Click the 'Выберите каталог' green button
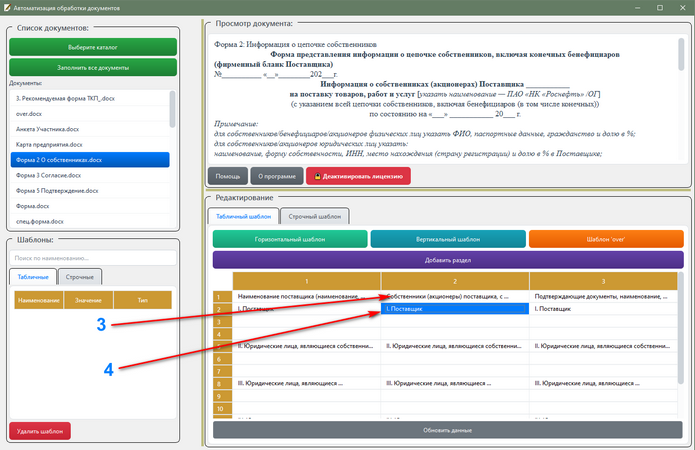This screenshot has height=450, width=695. (93, 47)
